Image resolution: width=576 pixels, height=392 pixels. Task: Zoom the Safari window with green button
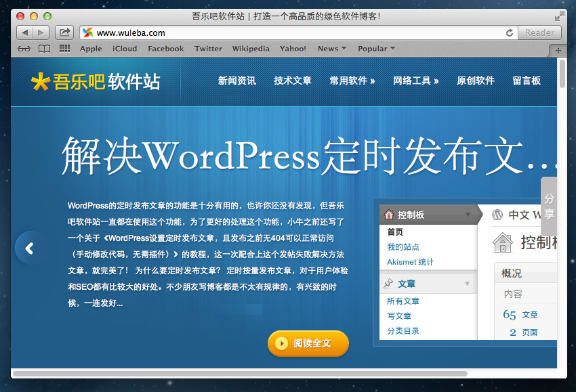[47, 16]
